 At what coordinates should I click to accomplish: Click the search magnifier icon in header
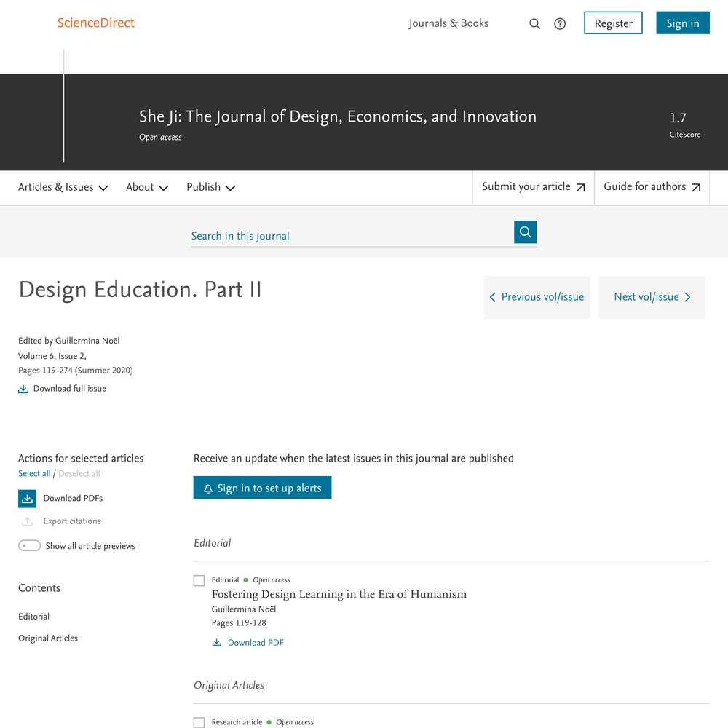click(534, 24)
